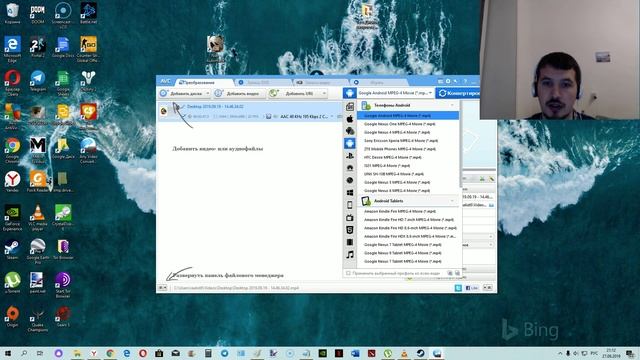Open the Recycle Bin on desktop
Viewport: 640px width, 360px height.
click(12, 13)
